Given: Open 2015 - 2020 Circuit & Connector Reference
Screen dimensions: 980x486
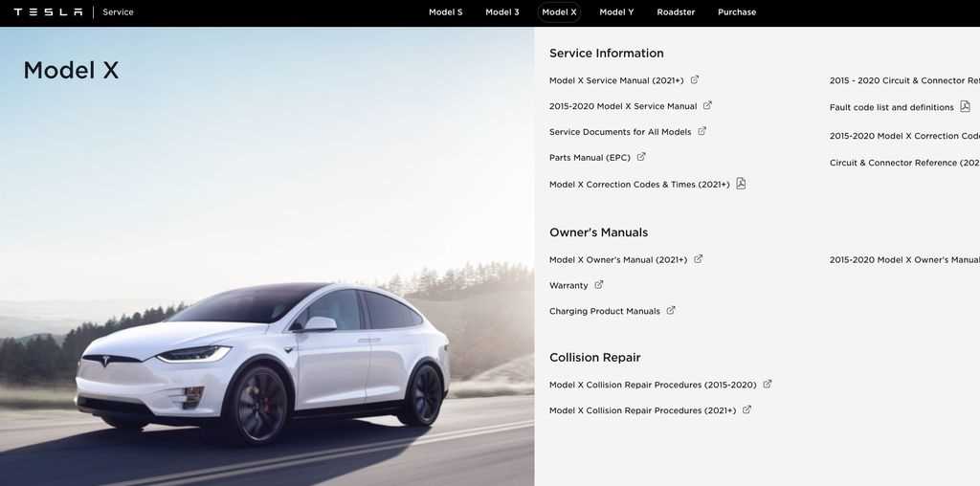Looking at the screenshot, I should [x=904, y=80].
